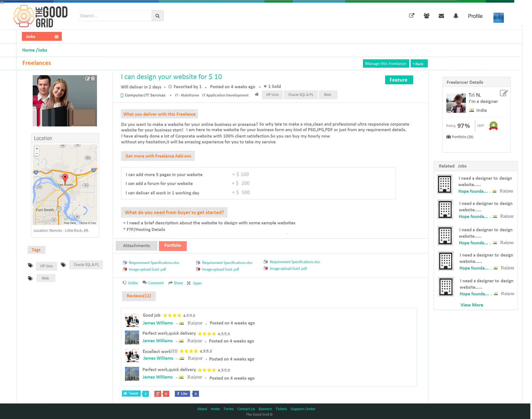532x419 pixels.
Task: Click the Feature button
Action: [399, 80]
